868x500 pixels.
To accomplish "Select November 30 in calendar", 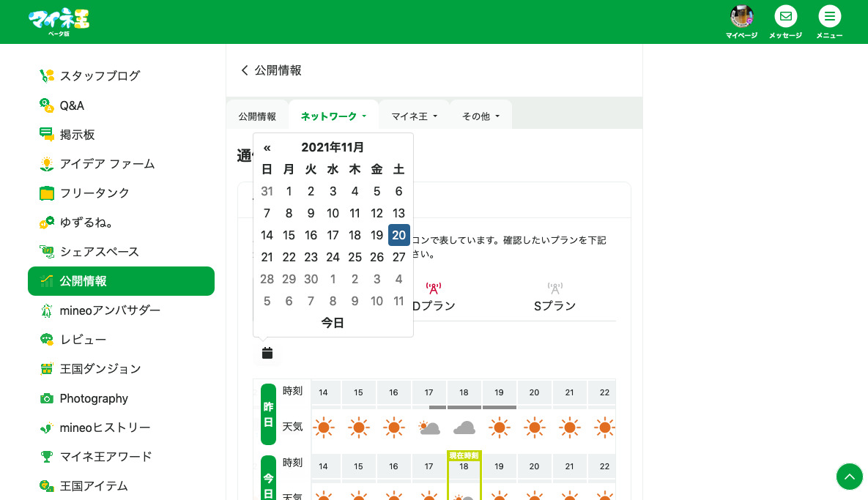I will 311,280.
